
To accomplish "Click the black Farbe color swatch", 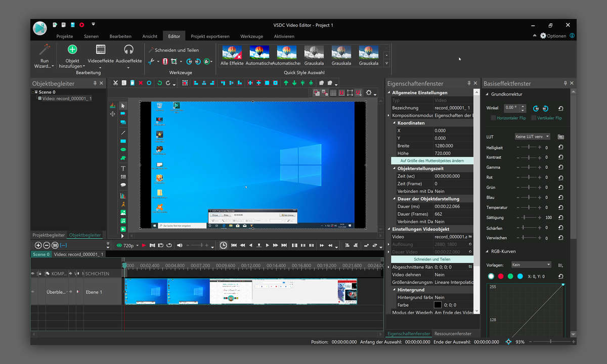I will [x=438, y=305].
